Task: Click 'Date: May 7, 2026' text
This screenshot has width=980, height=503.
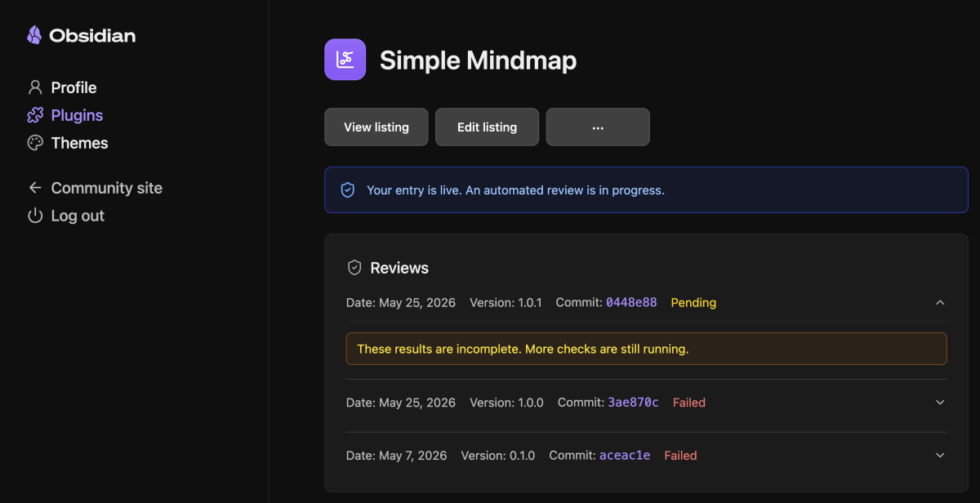Action: pyautogui.click(x=397, y=456)
